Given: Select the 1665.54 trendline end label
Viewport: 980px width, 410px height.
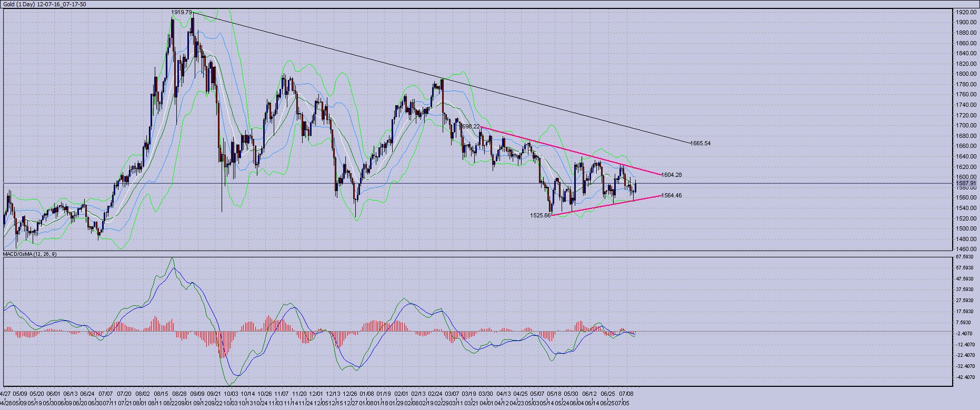Looking at the screenshot, I should pos(700,143).
